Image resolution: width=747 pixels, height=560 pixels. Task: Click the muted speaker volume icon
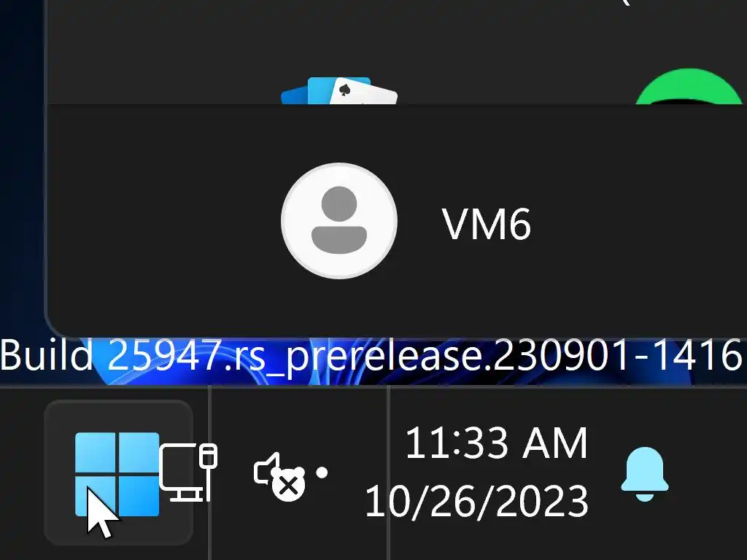tap(279, 477)
